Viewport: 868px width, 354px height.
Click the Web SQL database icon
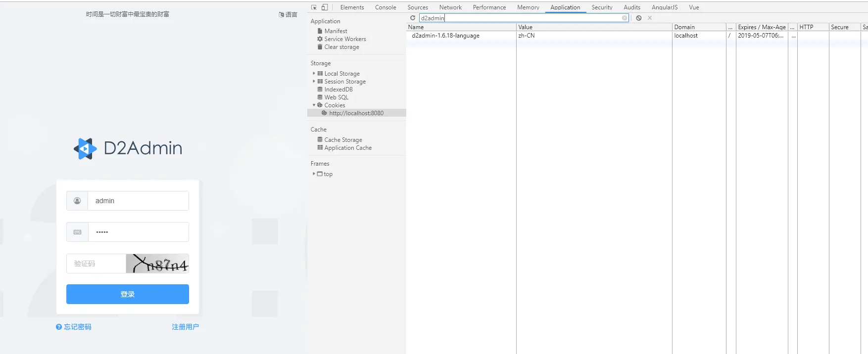point(320,97)
